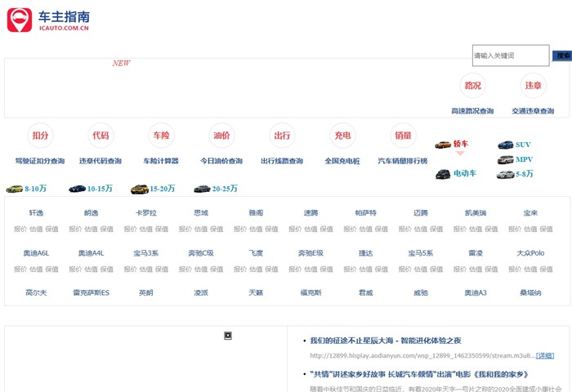Click the [详细] details link
Viewport: 572px width, 392px height.
coord(545,355)
